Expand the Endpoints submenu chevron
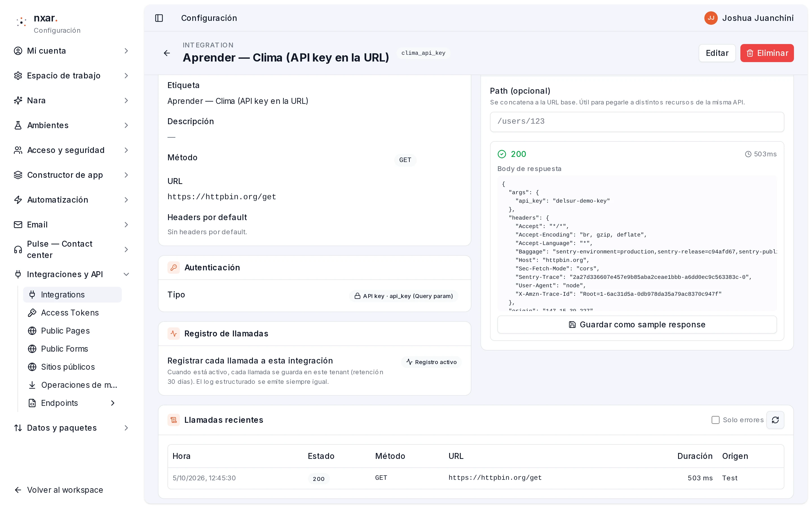The width and height of the screenshot is (812, 508). tap(113, 403)
